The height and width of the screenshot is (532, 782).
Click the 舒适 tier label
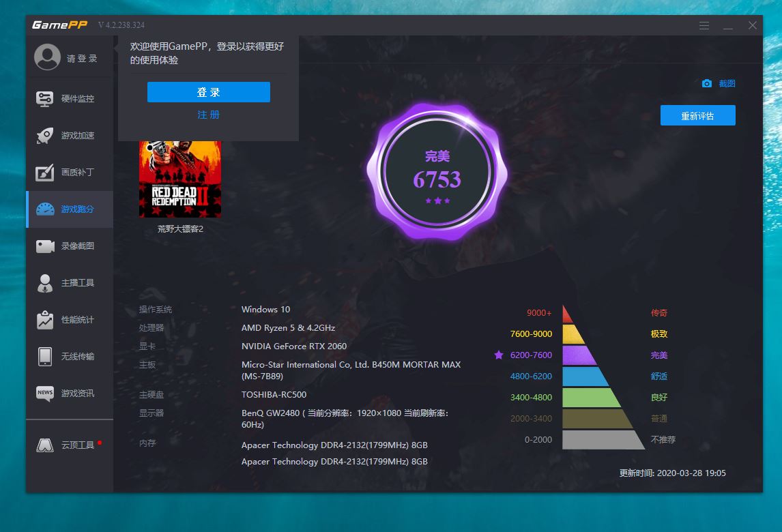coord(658,376)
